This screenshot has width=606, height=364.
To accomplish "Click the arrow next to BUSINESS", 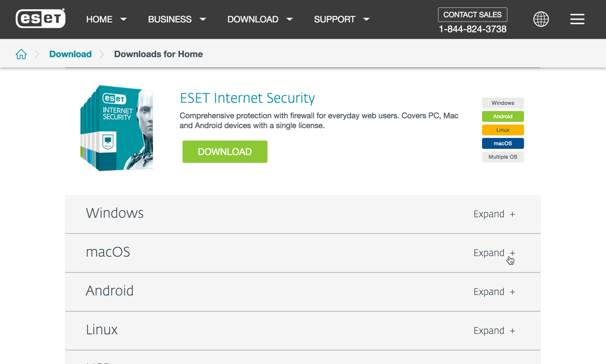I will [x=203, y=19].
